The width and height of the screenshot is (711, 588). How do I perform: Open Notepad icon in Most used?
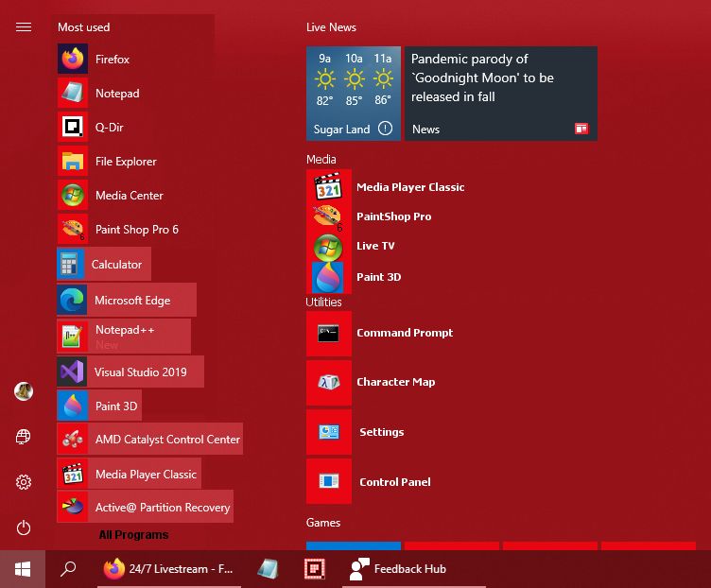pyautogui.click(x=73, y=93)
